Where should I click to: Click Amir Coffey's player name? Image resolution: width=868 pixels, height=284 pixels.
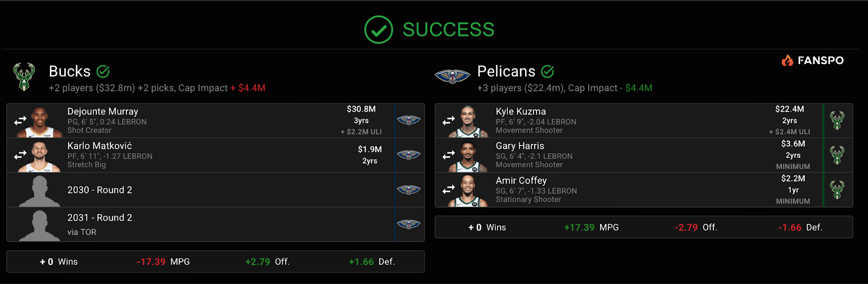[x=521, y=180]
